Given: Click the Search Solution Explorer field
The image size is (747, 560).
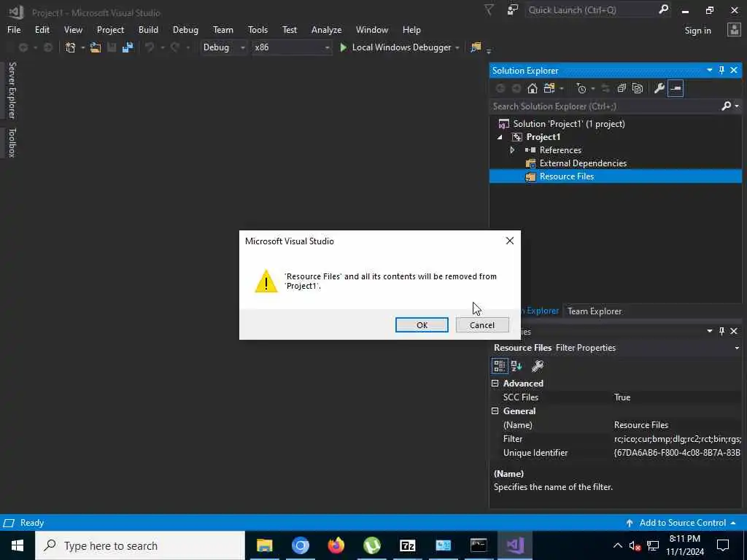Looking at the screenshot, I should coord(605,106).
